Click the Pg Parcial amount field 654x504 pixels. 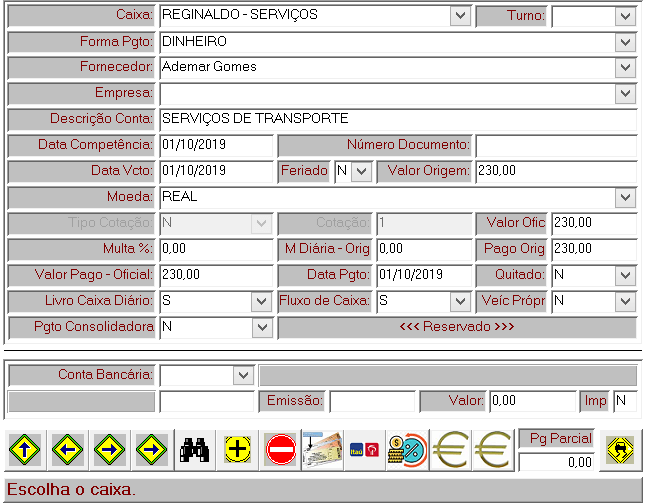(556, 462)
